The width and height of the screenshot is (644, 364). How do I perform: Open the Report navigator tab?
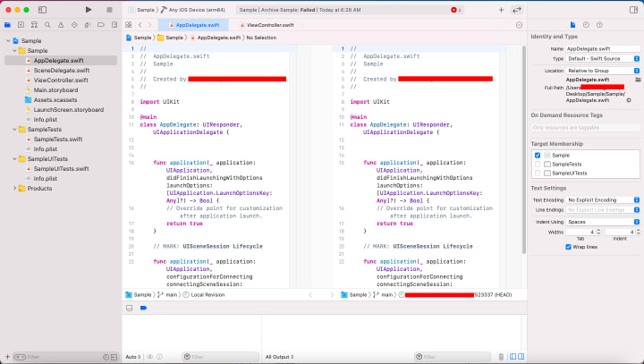(x=114, y=25)
